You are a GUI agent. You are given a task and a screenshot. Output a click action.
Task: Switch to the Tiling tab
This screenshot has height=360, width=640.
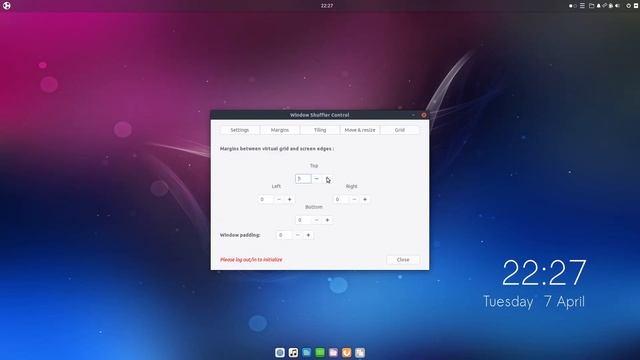[x=320, y=130]
